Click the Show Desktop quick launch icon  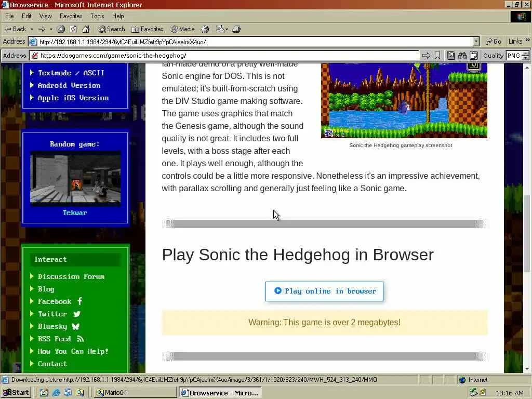[44, 393]
